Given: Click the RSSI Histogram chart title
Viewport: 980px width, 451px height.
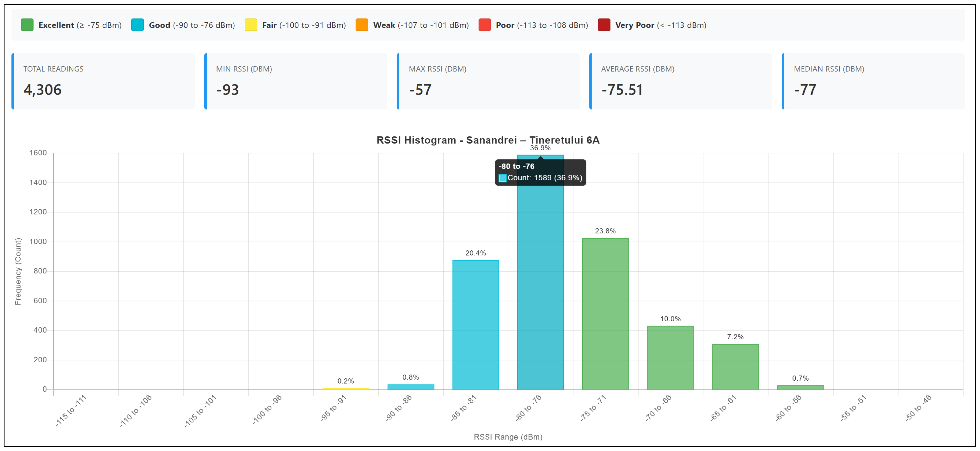Looking at the screenshot, I should click(488, 140).
